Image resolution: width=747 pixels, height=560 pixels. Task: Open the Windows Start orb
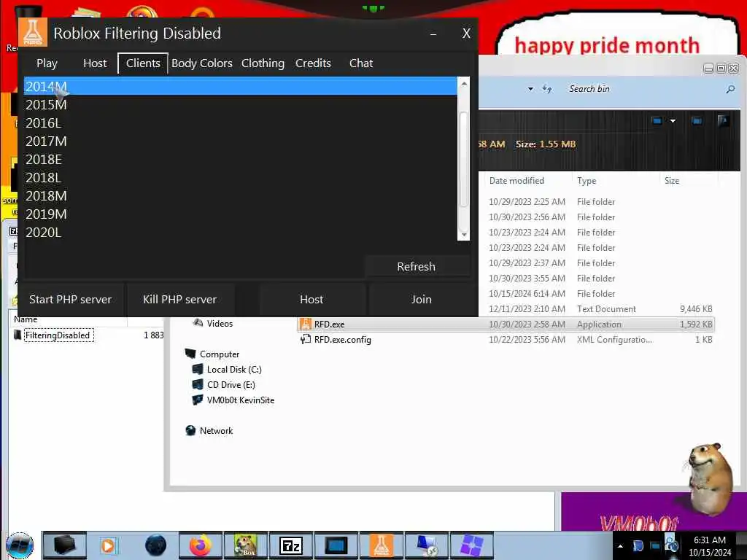[x=20, y=545]
